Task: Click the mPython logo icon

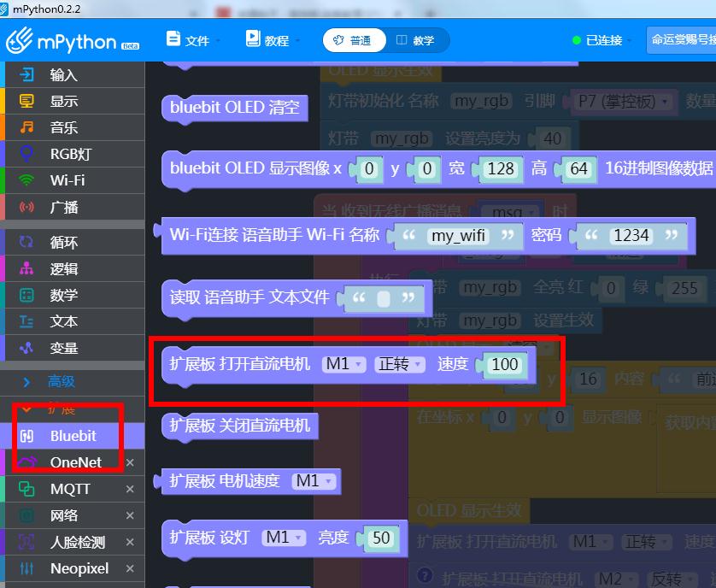Action: point(19,40)
